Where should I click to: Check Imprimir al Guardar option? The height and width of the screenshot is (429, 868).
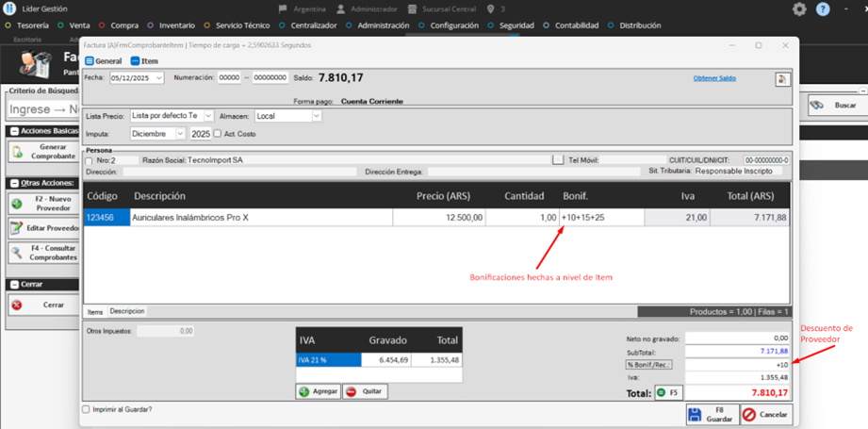(87, 409)
